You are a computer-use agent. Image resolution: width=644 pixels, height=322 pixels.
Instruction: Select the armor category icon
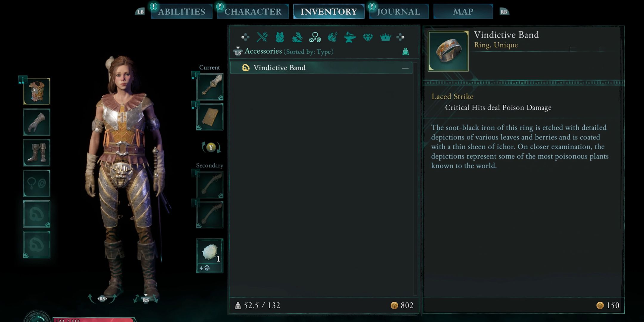pos(280,37)
